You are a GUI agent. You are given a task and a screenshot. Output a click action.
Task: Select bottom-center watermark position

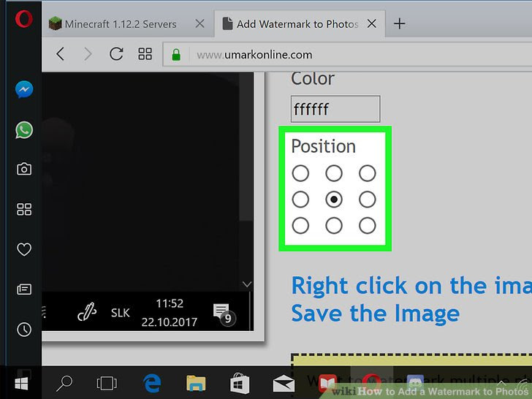coord(334,225)
